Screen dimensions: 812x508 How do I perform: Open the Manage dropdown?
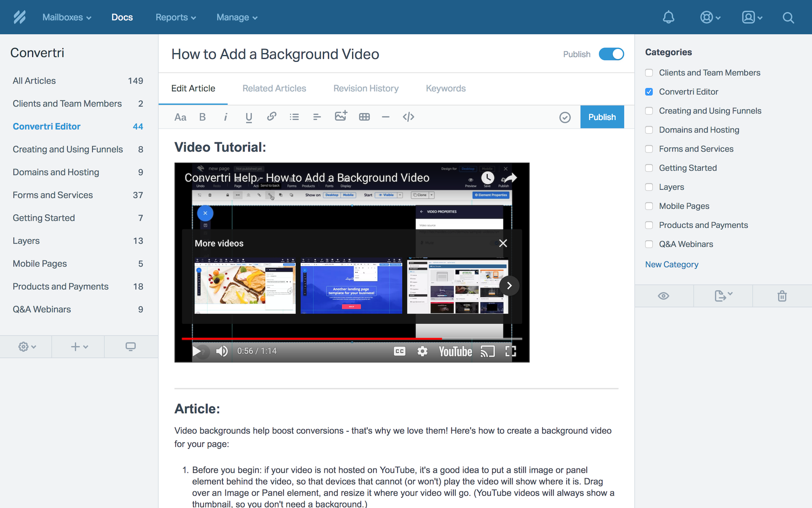(237, 17)
